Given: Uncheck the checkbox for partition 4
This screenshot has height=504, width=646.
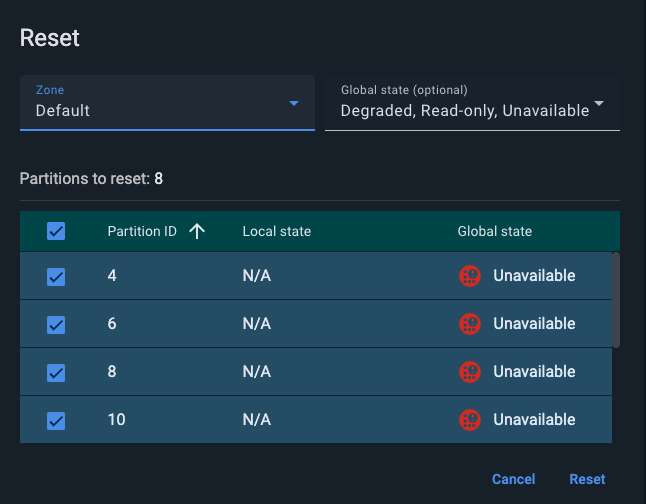Looking at the screenshot, I should [x=56, y=277].
